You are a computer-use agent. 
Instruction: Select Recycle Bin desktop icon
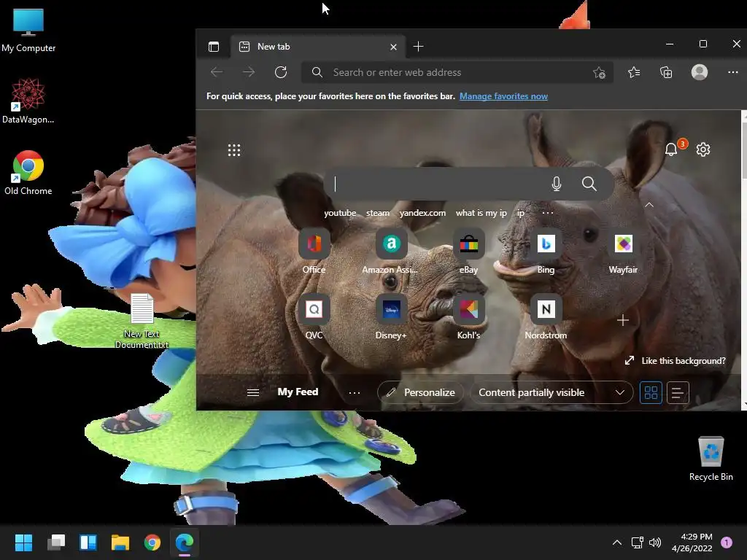pos(711,459)
